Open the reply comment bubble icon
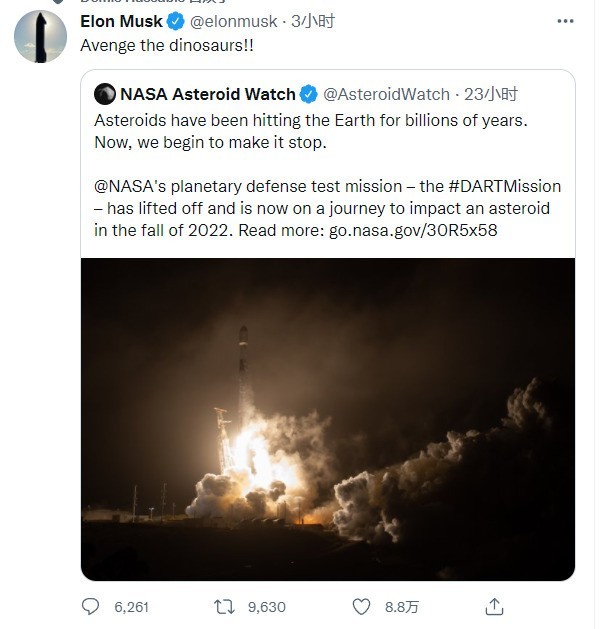The width and height of the screenshot is (605, 629). point(90,607)
